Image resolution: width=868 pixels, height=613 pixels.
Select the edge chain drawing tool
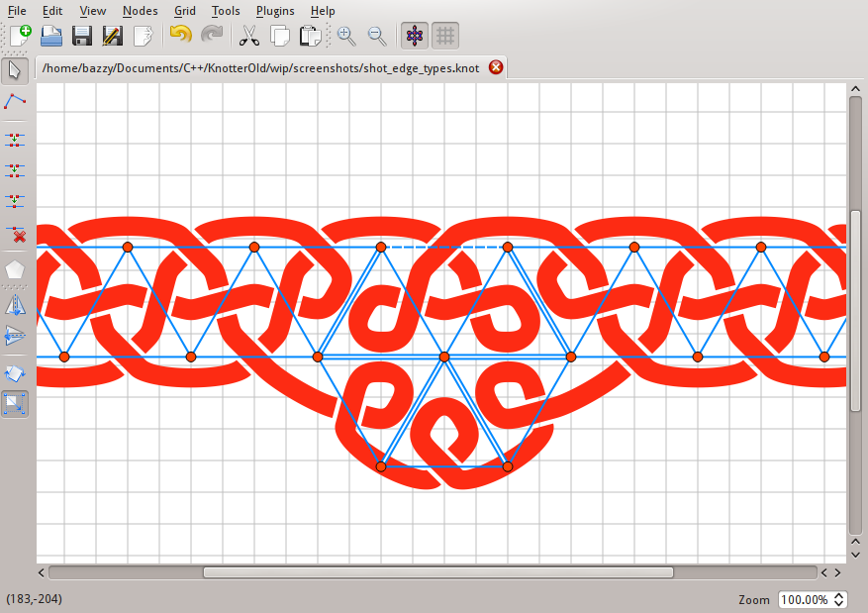point(15,102)
